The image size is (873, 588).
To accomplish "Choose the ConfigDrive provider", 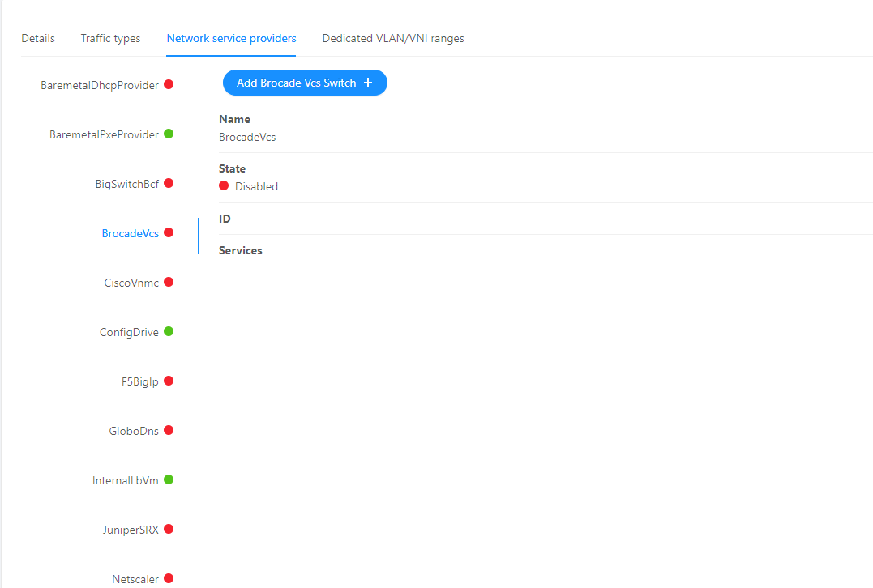I will point(129,333).
